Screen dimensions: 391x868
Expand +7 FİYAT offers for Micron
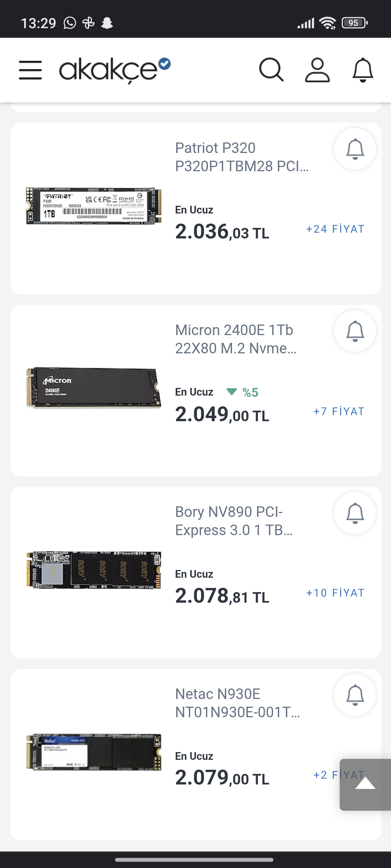[339, 411]
